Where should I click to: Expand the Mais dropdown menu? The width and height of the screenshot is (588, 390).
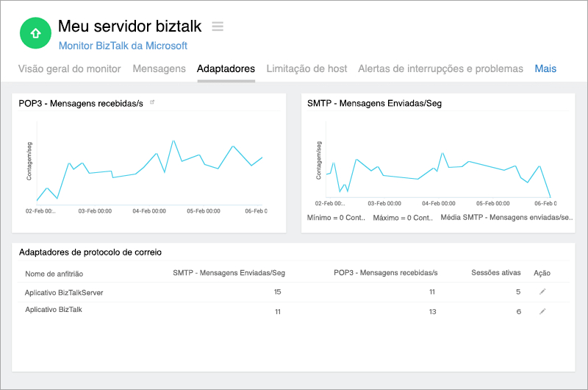[x=545, y=68]
